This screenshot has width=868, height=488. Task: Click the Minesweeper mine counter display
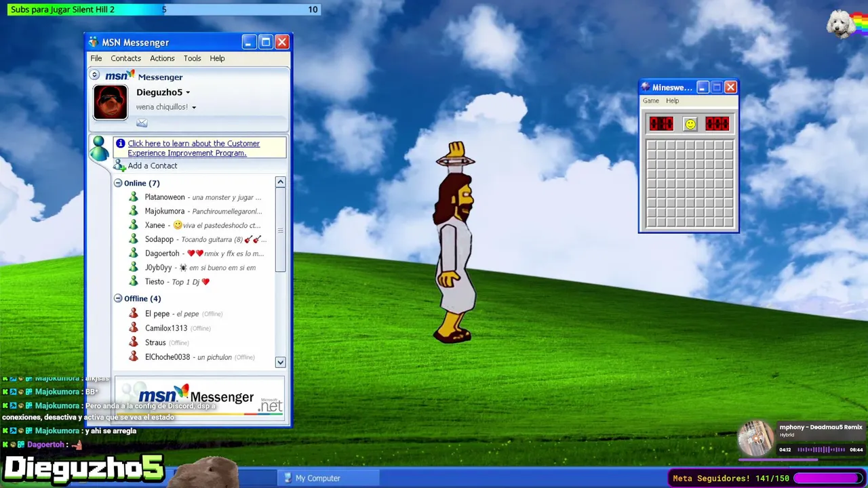coord(661,124)
